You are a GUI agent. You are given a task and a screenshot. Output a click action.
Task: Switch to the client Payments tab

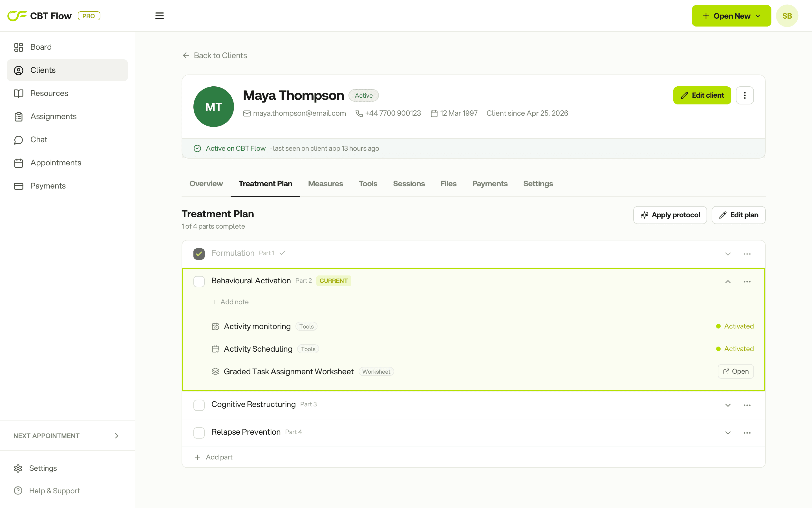[x=490, y=184]
